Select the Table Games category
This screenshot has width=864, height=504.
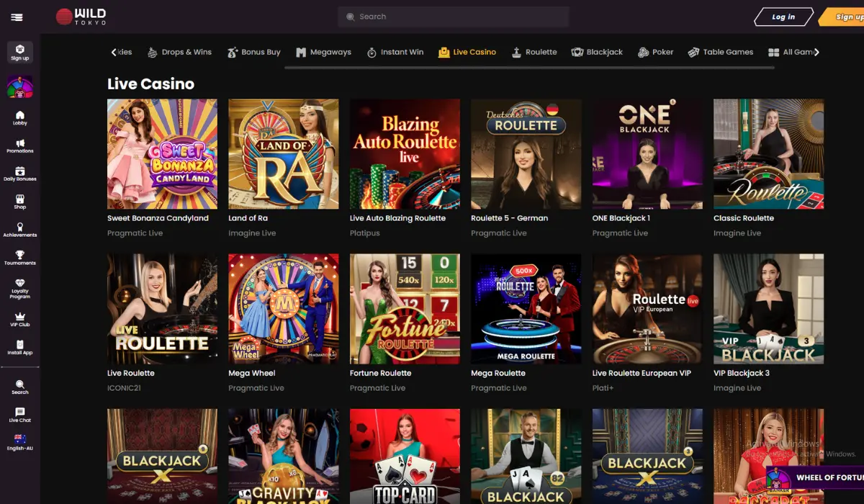pyautogui.click(x=720, y=52)
